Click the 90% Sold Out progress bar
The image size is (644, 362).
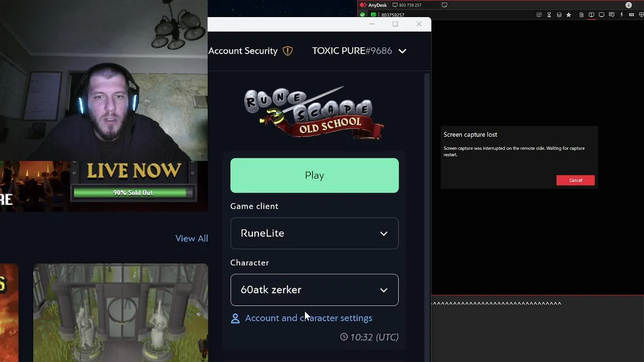pyautogui.click(x=133, y=193)
